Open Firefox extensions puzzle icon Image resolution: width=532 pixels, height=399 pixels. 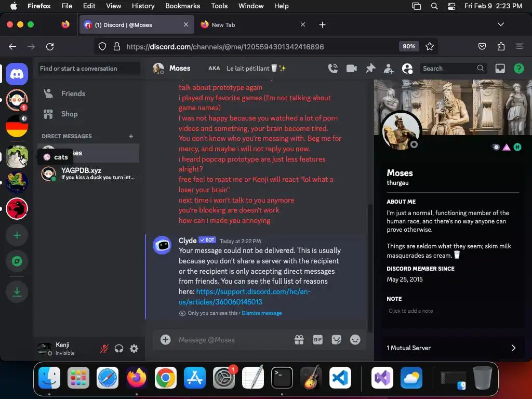pyautogui.click(x=501, y=46)
